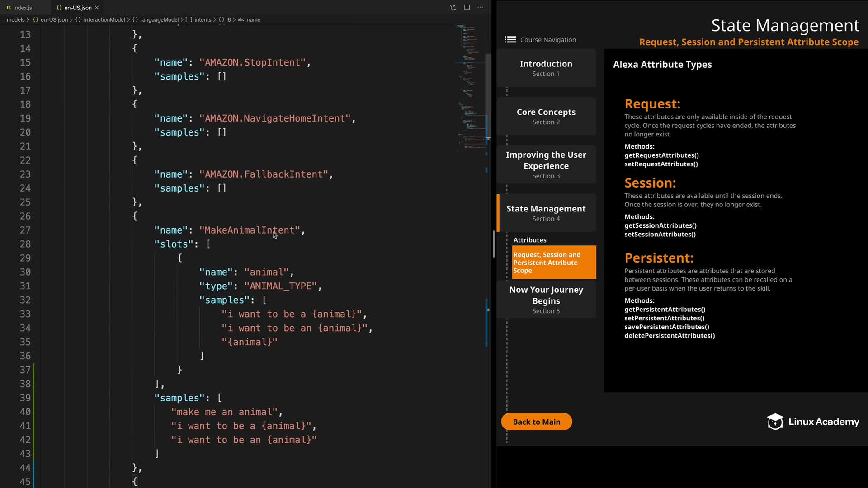
Task: Click the Split Editor icon
Action: pos(467,8)
